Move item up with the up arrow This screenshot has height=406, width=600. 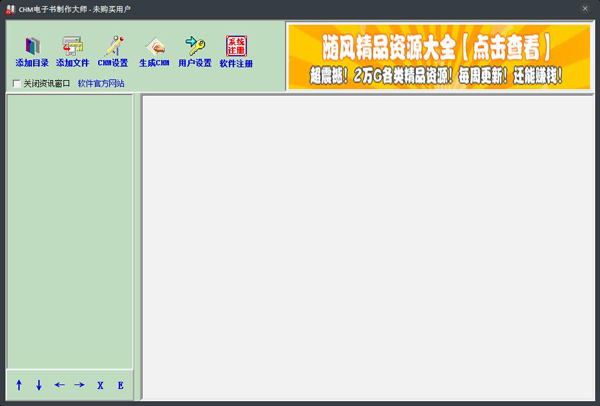click(x=19, y=385)
